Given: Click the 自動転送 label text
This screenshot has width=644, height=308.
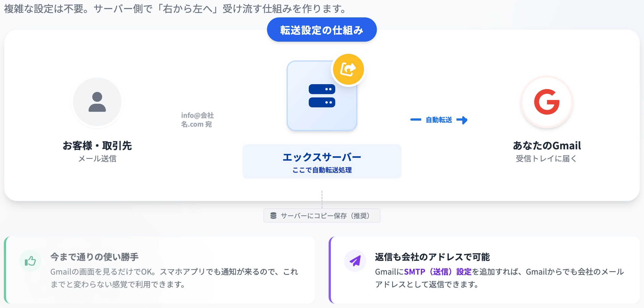Looking at the screenshot, I should (439, 120).
